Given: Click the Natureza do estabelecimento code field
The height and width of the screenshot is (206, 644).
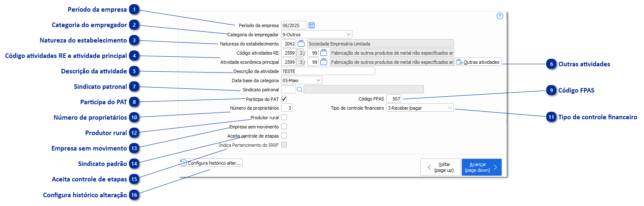Looking at the screenshot, I should point(289,43).
